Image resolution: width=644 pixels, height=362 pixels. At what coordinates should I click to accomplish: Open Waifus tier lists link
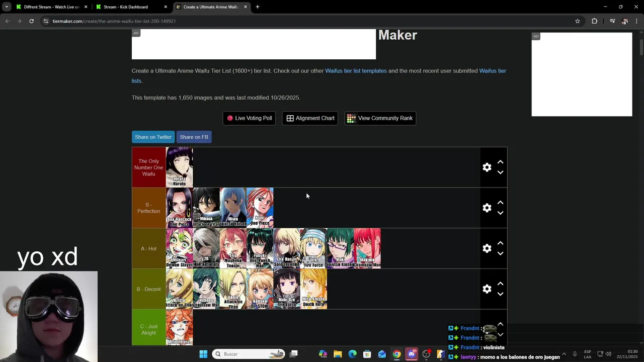[493, 71]
